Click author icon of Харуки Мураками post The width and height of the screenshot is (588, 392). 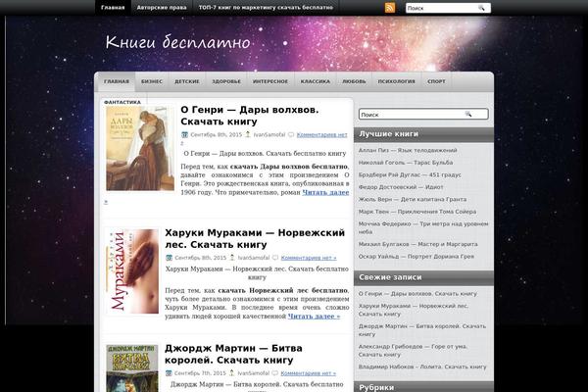click(x=232, y=258)
